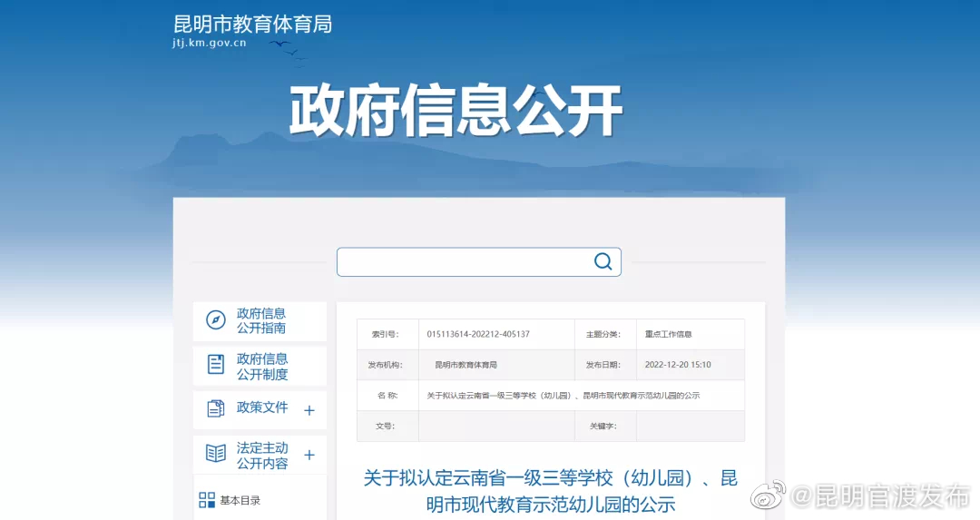Click the search magnifier icon
Image resolution: width=980 pixels, height=520 pixels.
603,261
